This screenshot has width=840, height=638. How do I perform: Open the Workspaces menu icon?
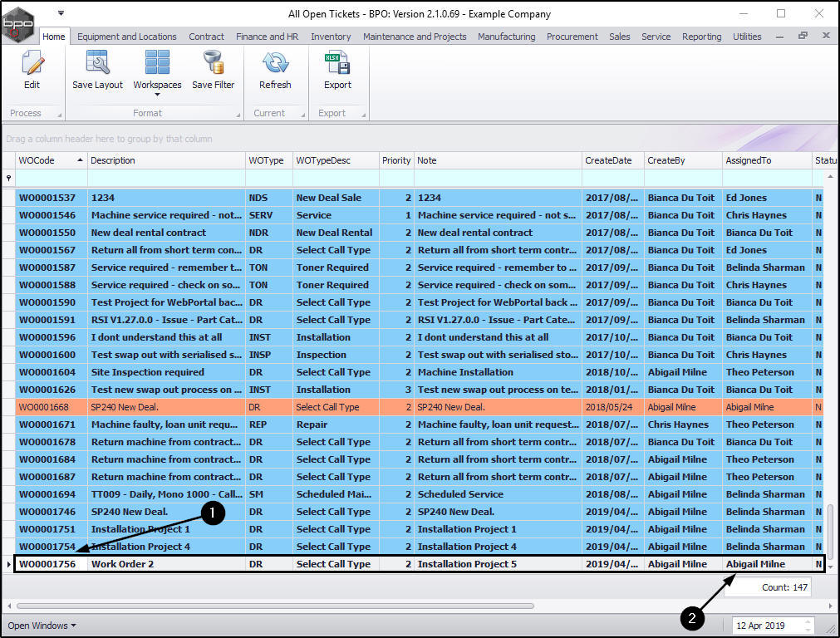[x=157, y=64]
